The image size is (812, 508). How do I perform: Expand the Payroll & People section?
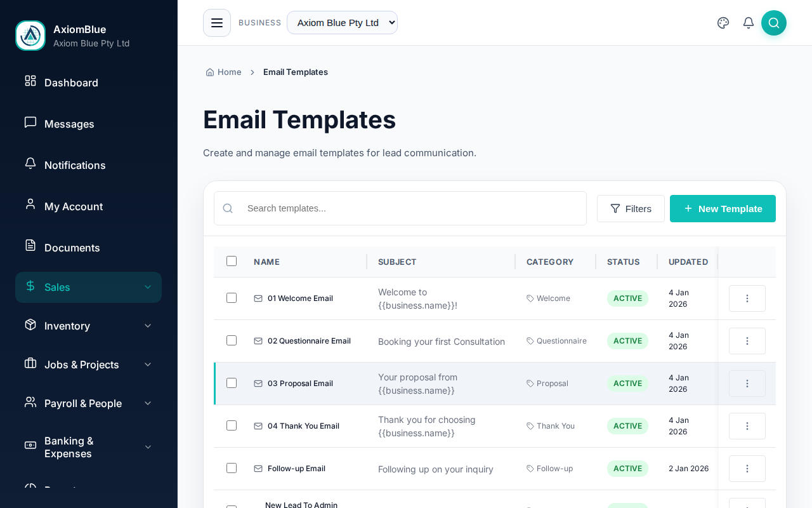(x=88, y=403)
